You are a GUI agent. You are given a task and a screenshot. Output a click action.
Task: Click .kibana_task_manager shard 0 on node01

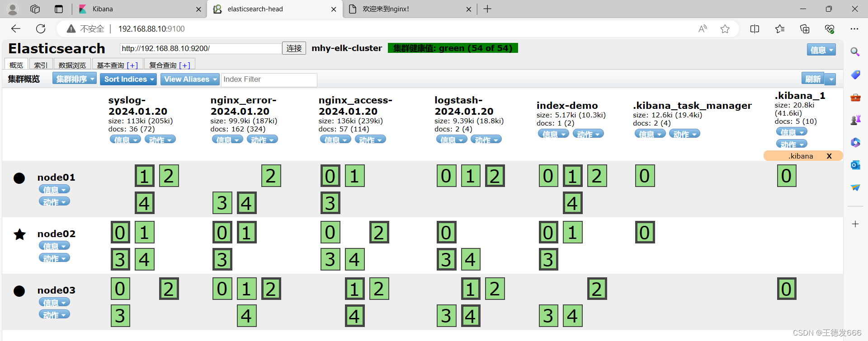pyautogui.click(x=645, y=176)
